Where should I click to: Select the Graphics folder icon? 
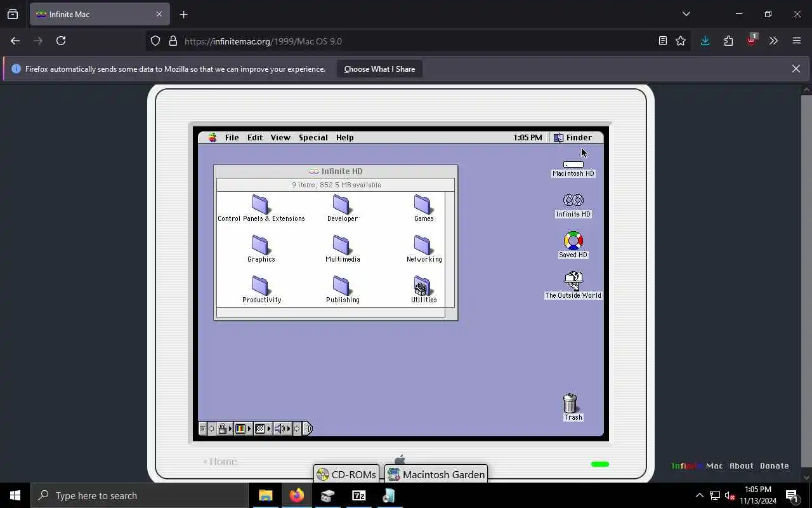(x=261, y=245)
